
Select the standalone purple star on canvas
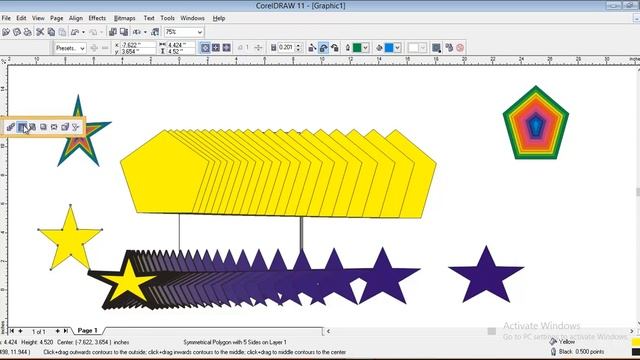tap(486, 275)
